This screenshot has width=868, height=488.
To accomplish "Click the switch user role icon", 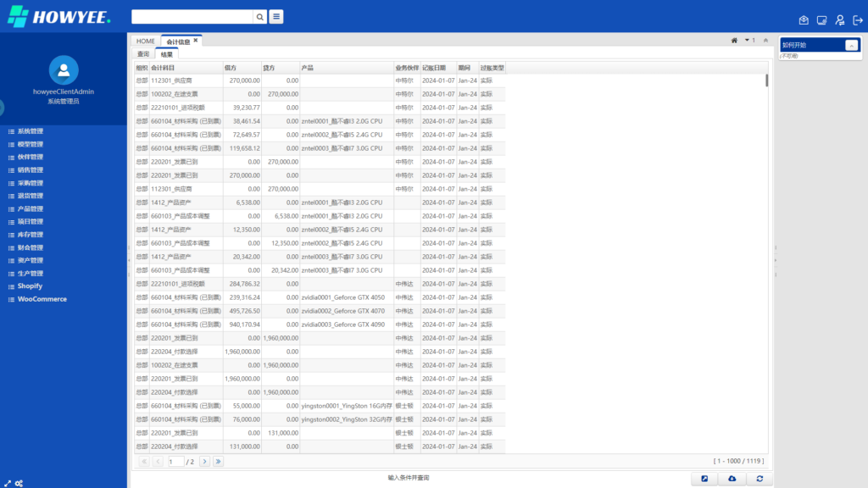I will pos(839,20).
